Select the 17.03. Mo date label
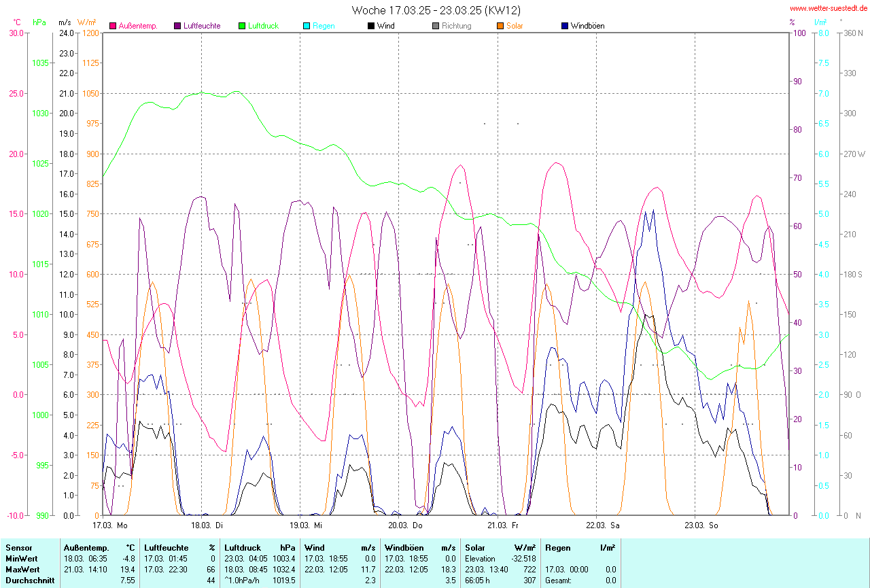The height and width of the screenshot is (588, 870). coord(110,525)
